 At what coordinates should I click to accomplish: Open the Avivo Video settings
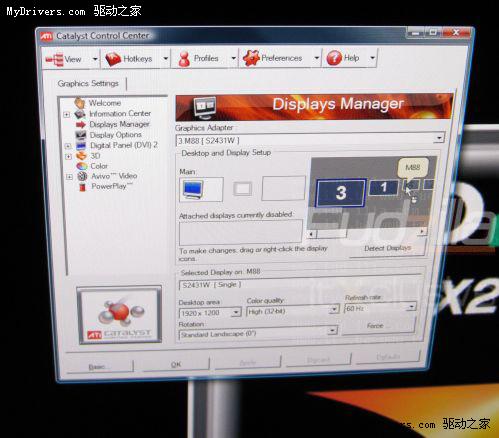point(114,176)
